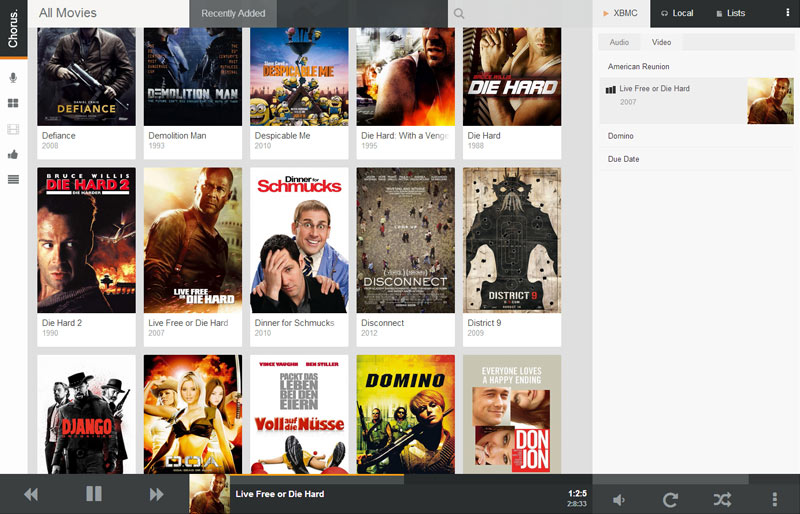Open the Voll auf die Nüsse poster
Screen dimensions: 800x514
[x=299, y=414]
